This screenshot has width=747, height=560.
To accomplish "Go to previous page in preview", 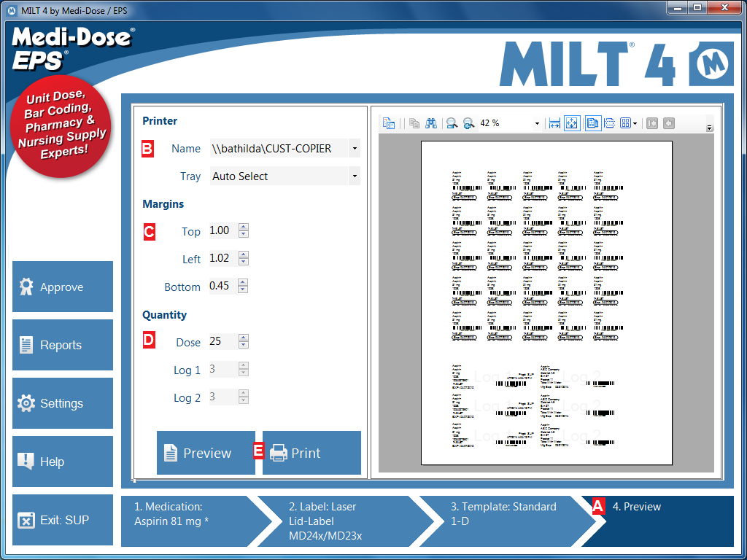I will pos(669,123).
